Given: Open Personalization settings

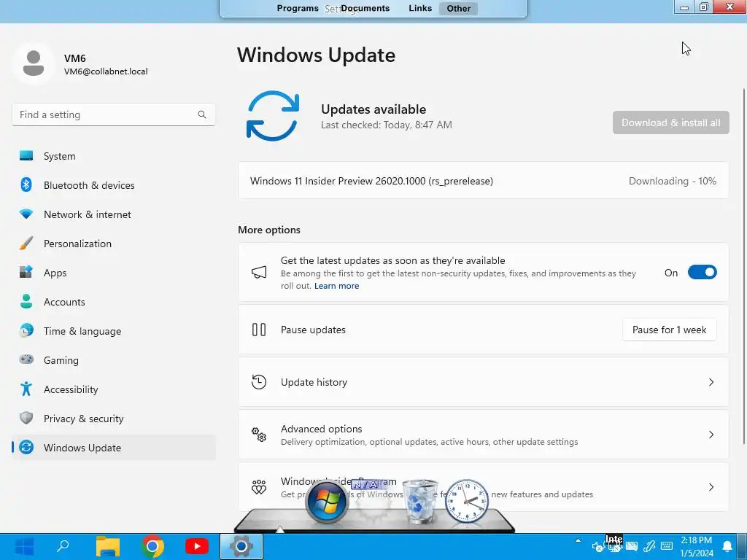Looking at the screenshot, I should pyautogui.click(x=113, y=244).
